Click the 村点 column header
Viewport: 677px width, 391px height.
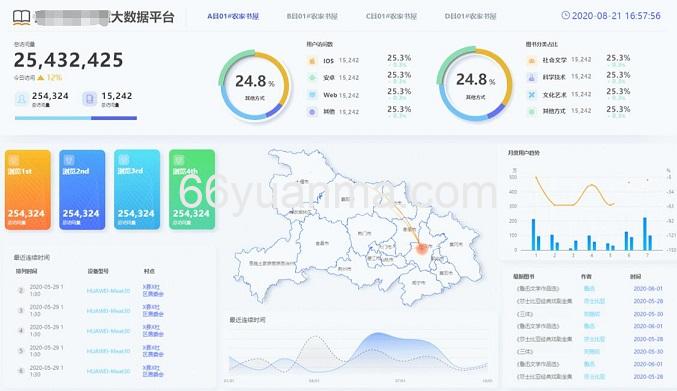(149, 271)
